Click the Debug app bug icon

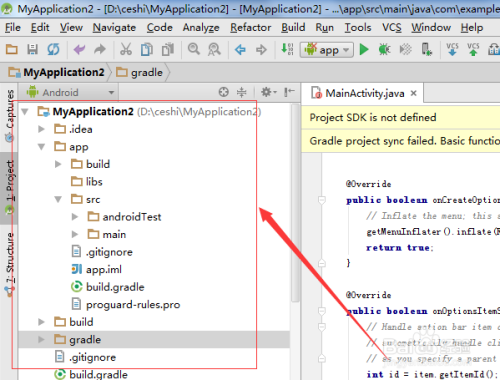point(384,50)
